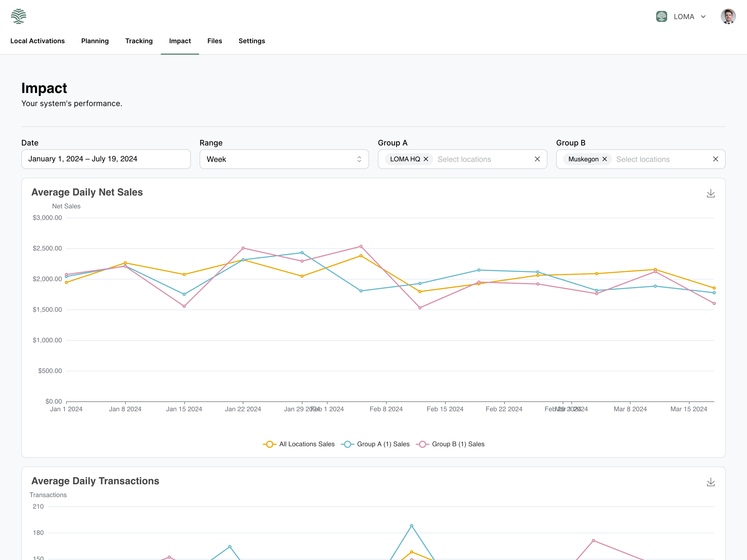Remove LOMA HQ tag from Group A
Viewport: 747px width, 560px height.
pos(426,159)
